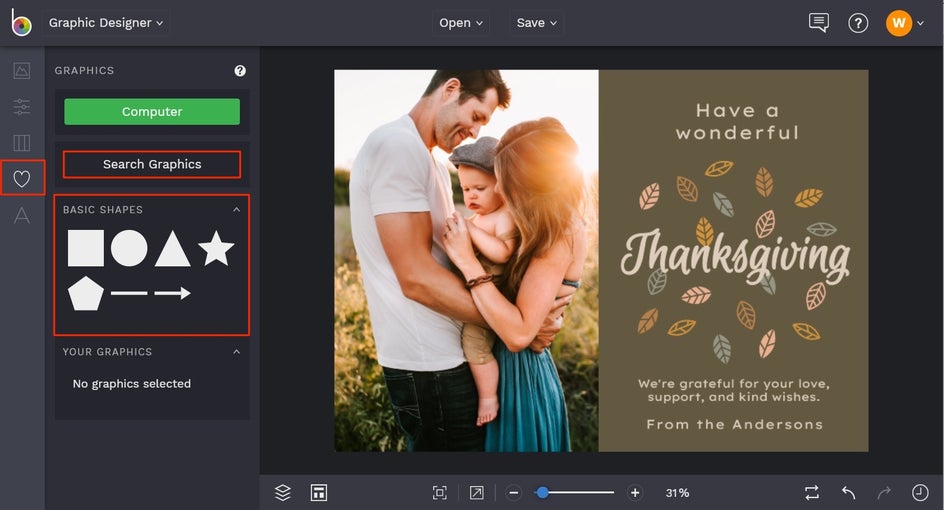Open the feedback chat bubble icon

tap(819, 23)
